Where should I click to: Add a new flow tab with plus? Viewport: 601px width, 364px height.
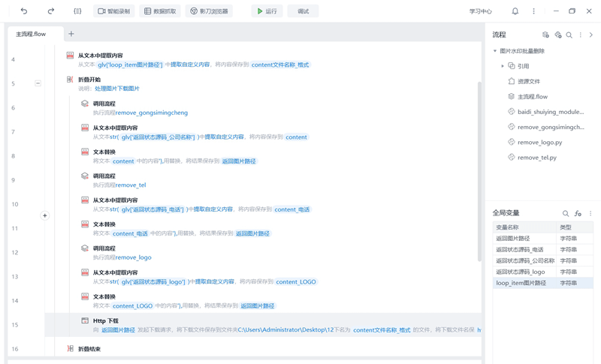(x=71, y=34)
